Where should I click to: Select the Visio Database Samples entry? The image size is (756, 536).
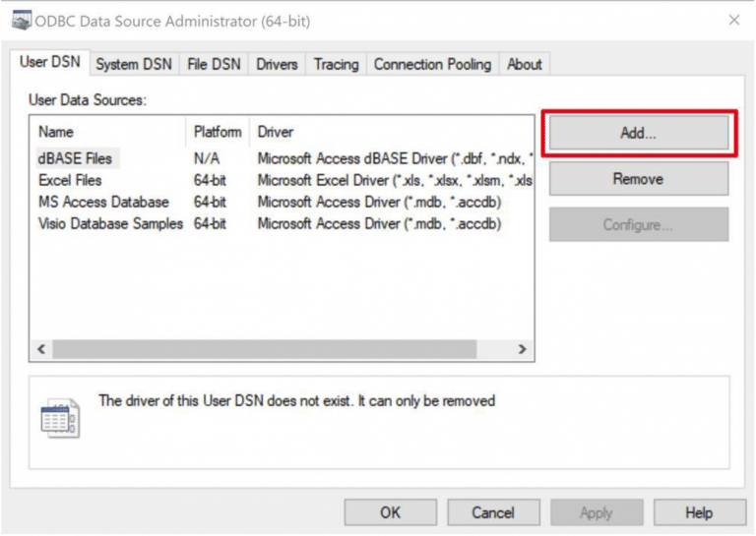tap(110, 223)
